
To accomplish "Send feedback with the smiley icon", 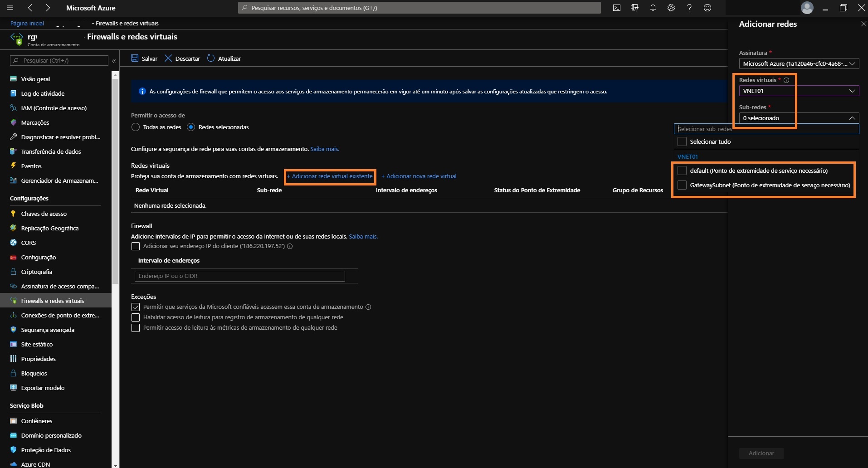I will (707, 8).
